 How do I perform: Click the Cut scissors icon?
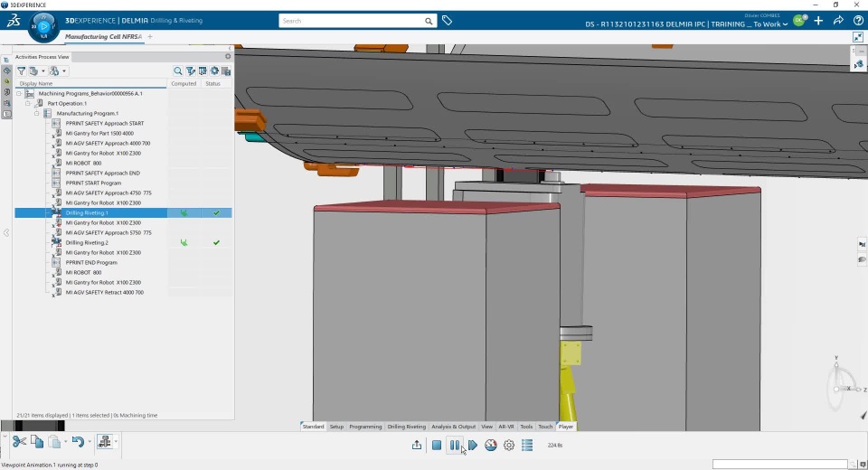click(x=19, y=442)
